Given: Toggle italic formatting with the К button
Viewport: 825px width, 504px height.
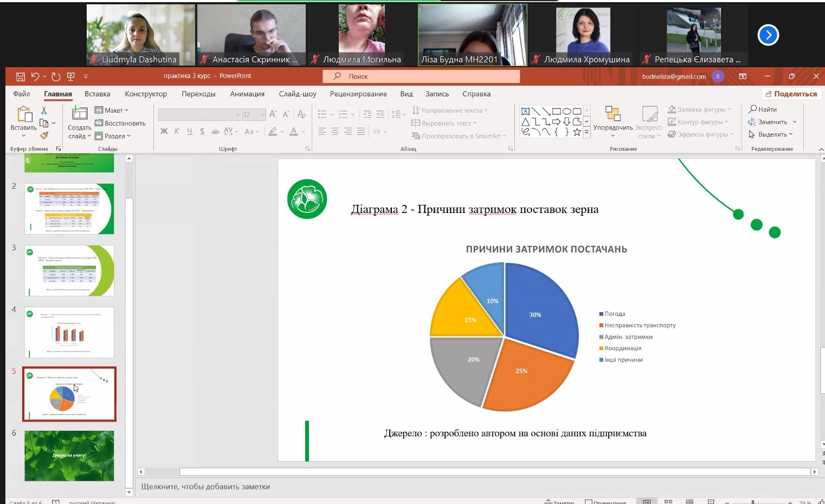Looking at the screenshot, I should pyautogui.click(x=177, y=131).
